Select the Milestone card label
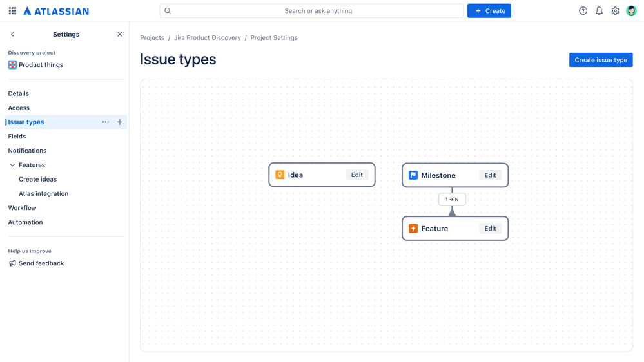Viewport: 644px width, 362px height. pos(438,175)
